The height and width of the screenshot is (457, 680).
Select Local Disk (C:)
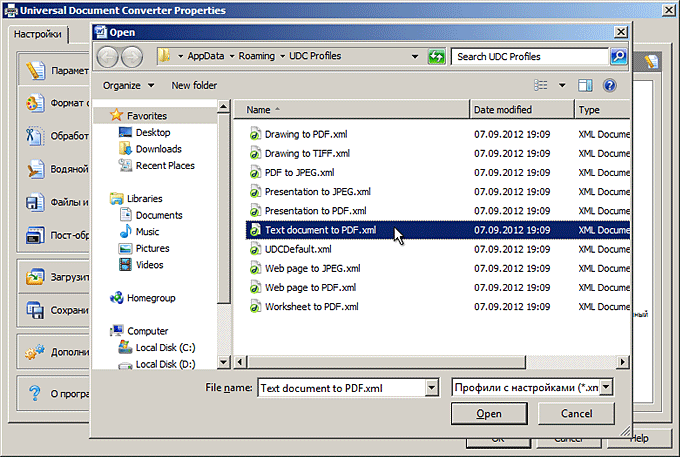[x=157, y=347]
